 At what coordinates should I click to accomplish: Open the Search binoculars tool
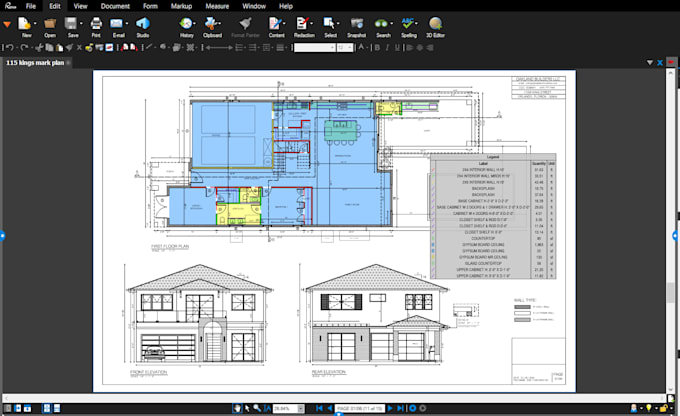381,23
